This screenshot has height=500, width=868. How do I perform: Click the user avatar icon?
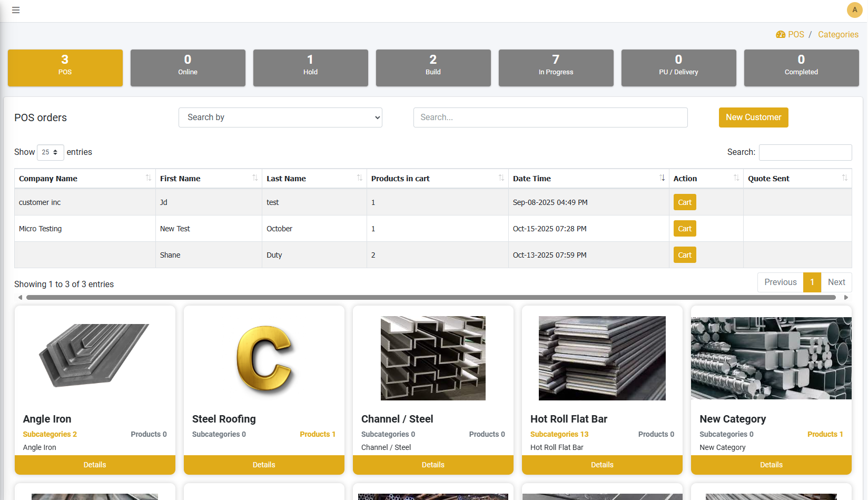(x=854, y=10)
